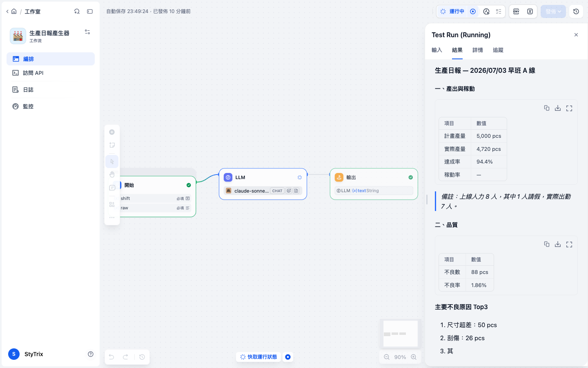Click the StyTrix account avatar
The width and height of the screenshot is (588, 368).
pos(14,354)
